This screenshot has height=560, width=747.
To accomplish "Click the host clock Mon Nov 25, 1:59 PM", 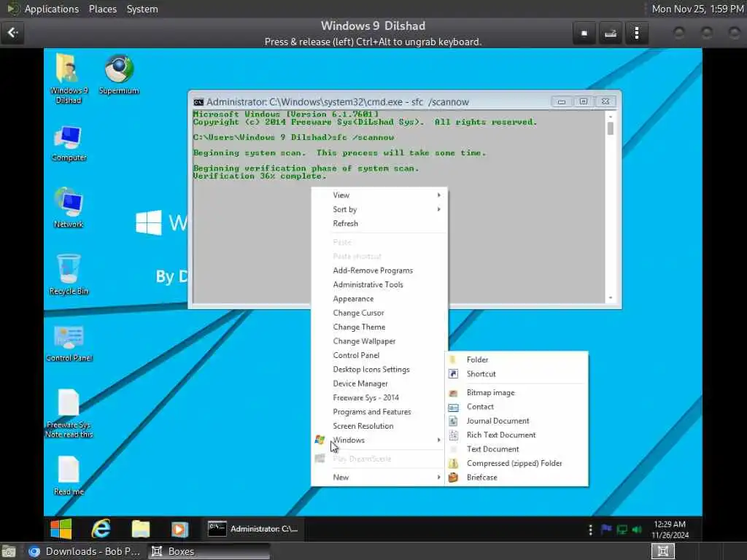I will click(697, 9).
